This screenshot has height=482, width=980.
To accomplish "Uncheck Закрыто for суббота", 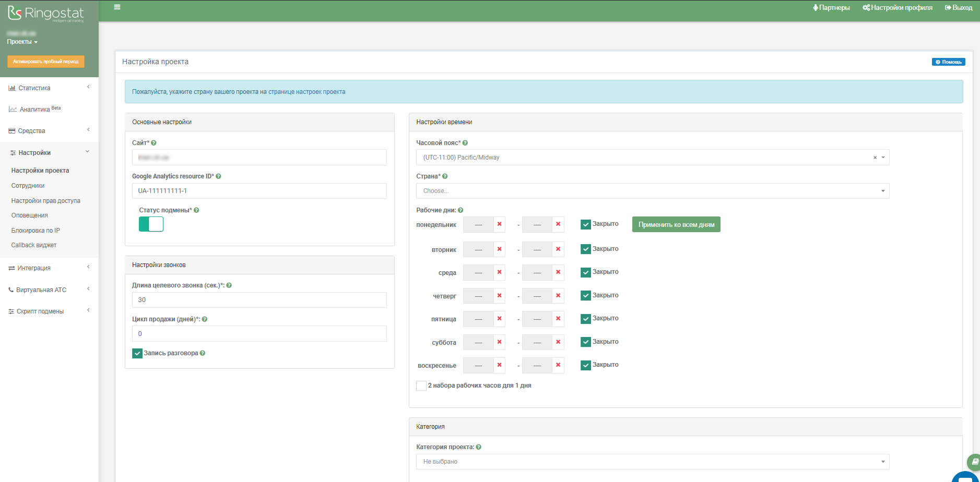I will tap(586, 342).
